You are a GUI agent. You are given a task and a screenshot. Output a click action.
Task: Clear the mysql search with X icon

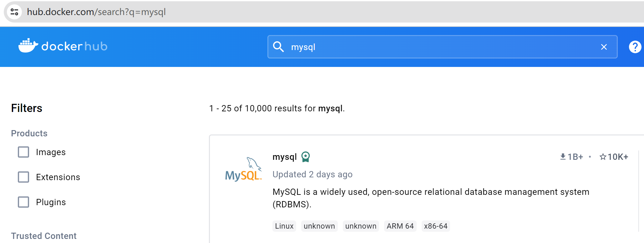pyautogui.click(x=604, y=47)
